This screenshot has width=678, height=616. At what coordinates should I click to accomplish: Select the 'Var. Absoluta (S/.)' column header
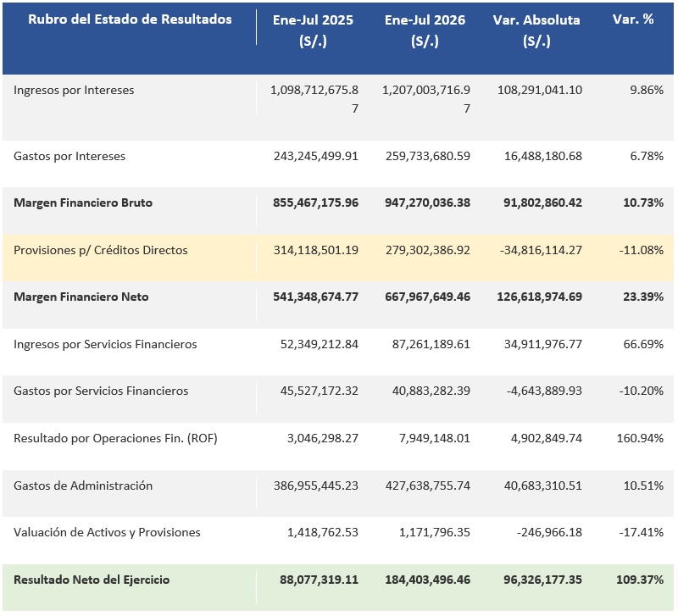coord(536,31)
